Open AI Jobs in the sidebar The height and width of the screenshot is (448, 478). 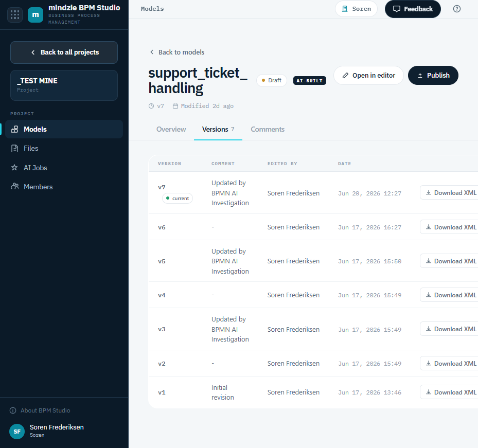tap(64, 168)
